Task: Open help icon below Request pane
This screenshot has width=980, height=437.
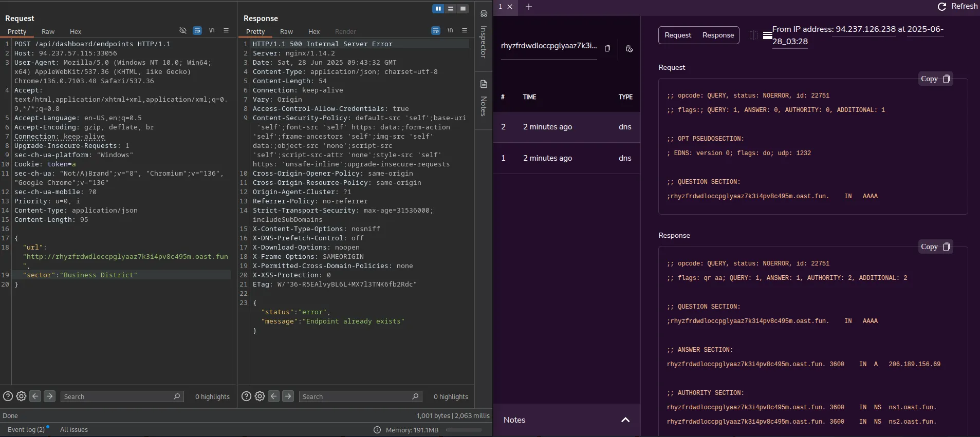Action: (x=8, y=396)
